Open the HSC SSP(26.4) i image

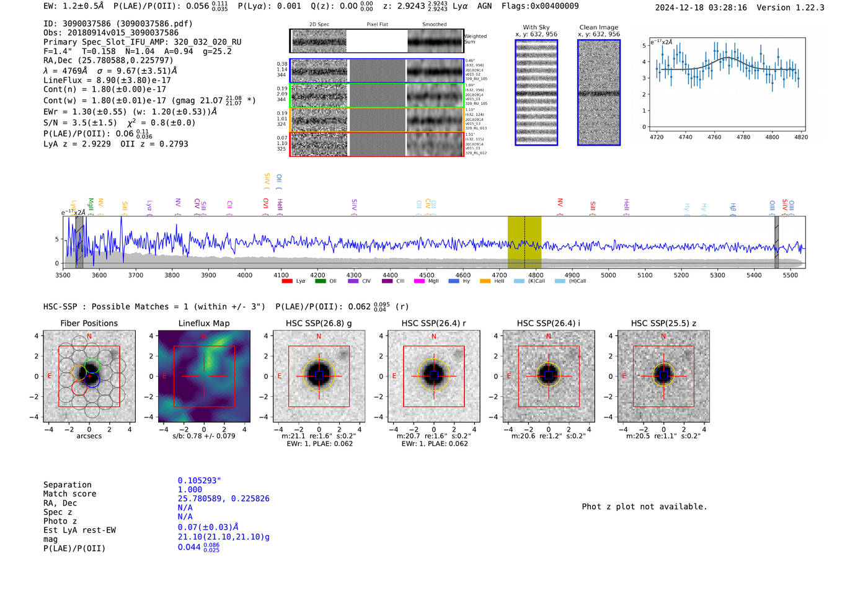549,376
